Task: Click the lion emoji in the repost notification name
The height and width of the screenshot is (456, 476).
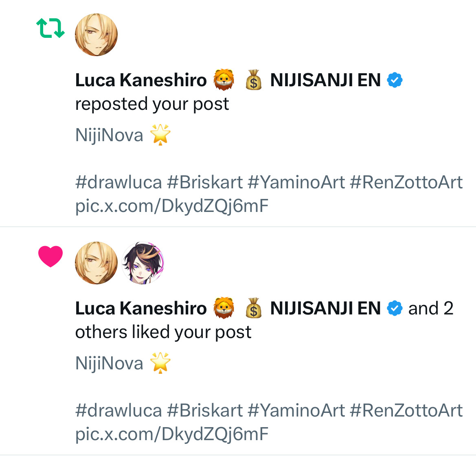Action: pyautogui.click(x=224, y=80)
